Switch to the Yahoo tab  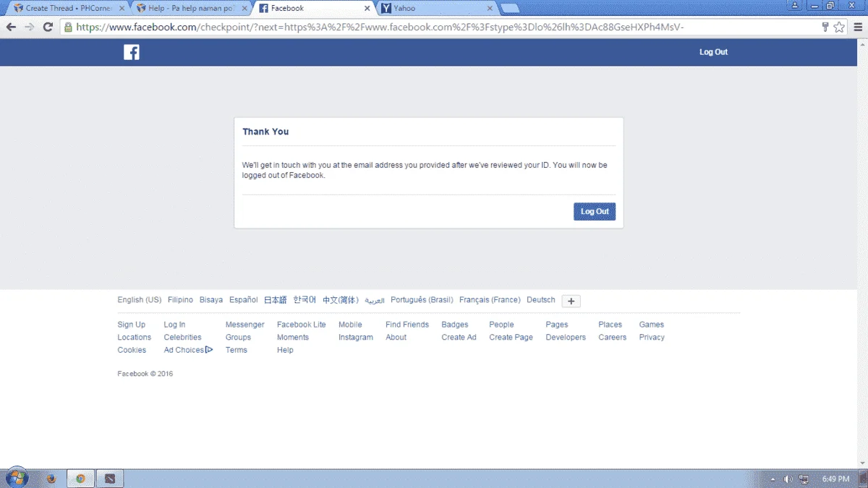pyautogui.click(x=438, y=9)
